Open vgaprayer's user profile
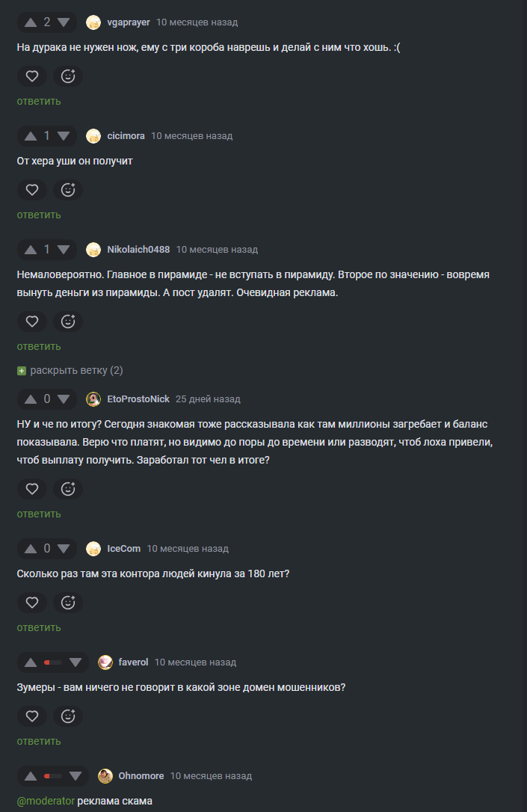Image resolution: width=527 pixels, height=812 pixels. pos(129,22)
